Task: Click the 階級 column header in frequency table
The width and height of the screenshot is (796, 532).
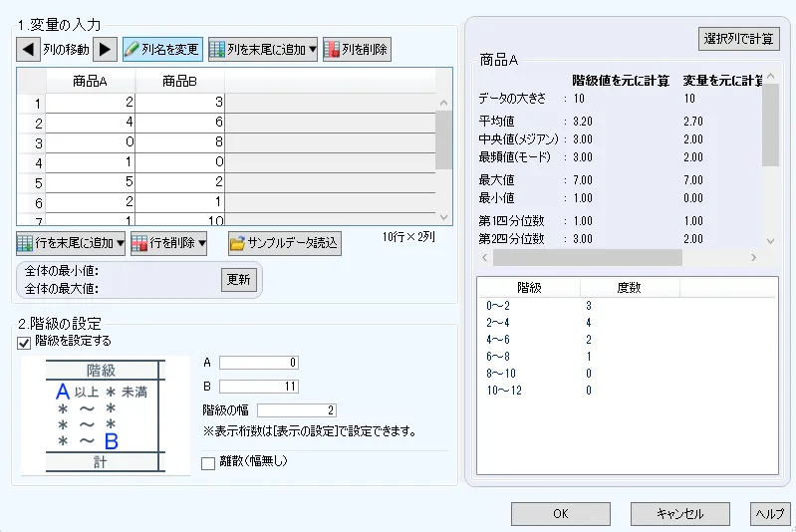Action: pyautogui.click(x=529, y=288)
